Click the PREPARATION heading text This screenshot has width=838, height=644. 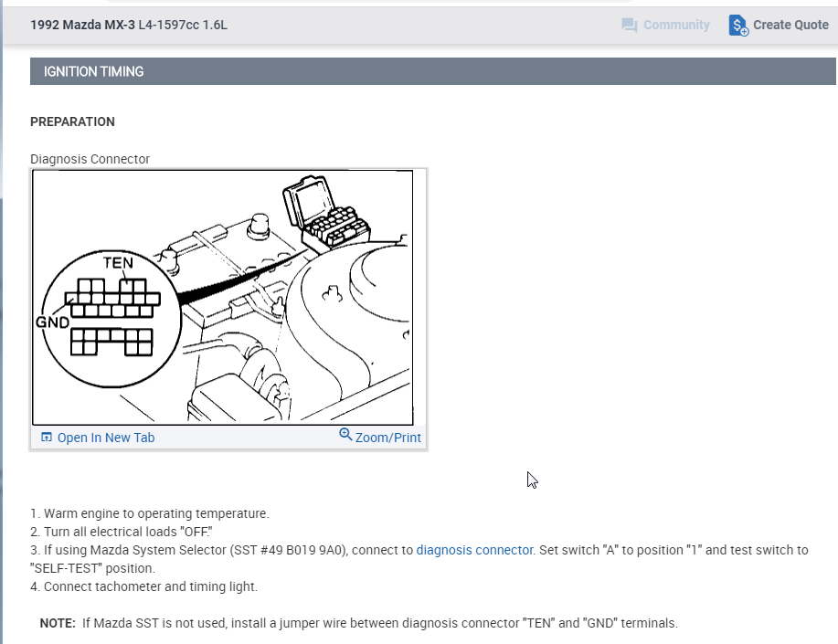point(73,121)
